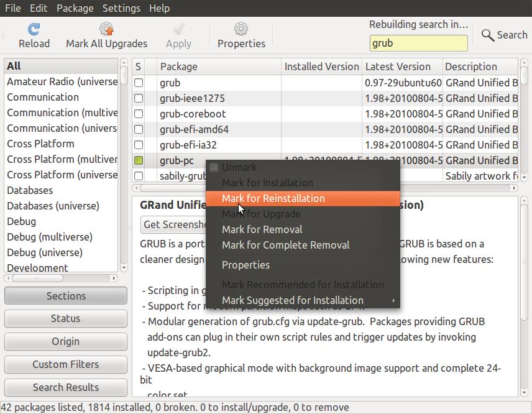This screenshot has height=414, width=532.
Task: Choose Mark for Complete Removal
Action: point(303,245)
